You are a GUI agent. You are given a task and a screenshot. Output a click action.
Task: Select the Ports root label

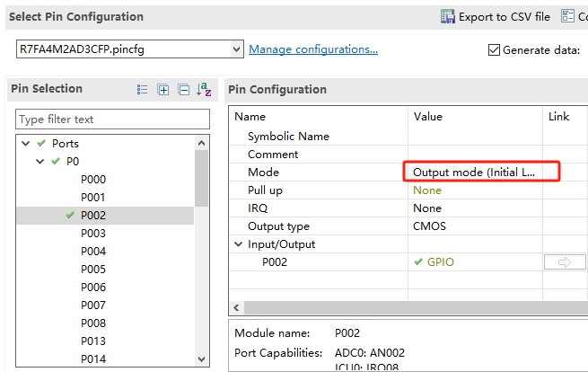coord(66,144)
